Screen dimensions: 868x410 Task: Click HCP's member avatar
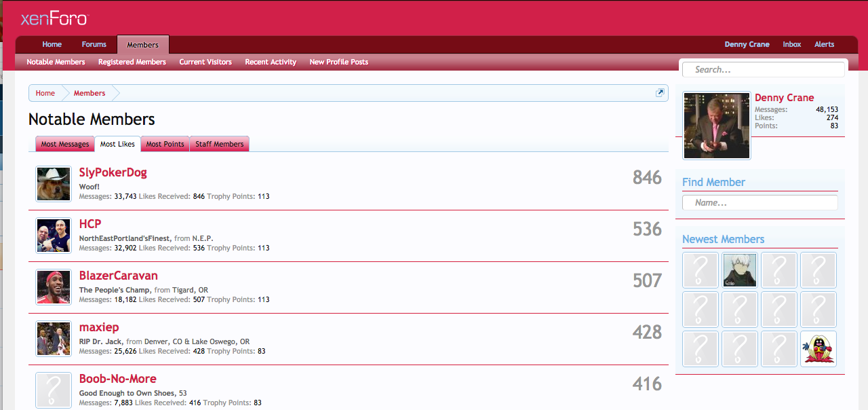(x=54, y=236)
